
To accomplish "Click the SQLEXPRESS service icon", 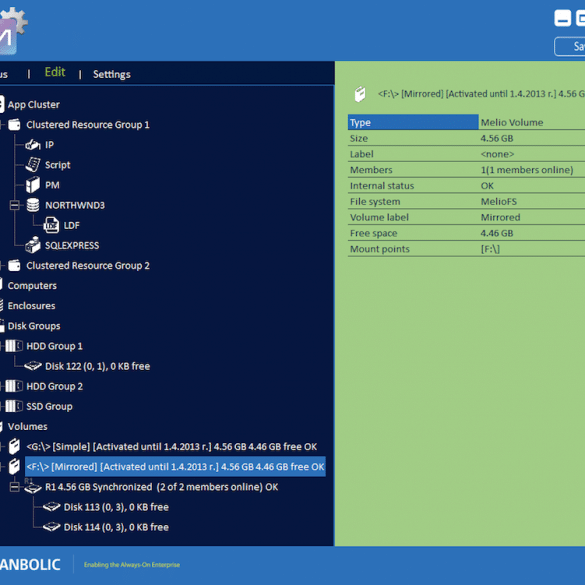I will click(33, 245).
